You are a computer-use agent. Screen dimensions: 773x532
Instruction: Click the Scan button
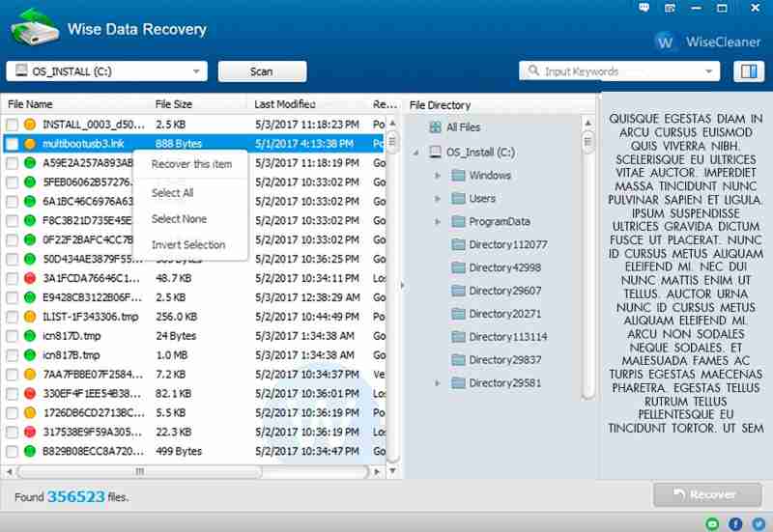[262, 71]
